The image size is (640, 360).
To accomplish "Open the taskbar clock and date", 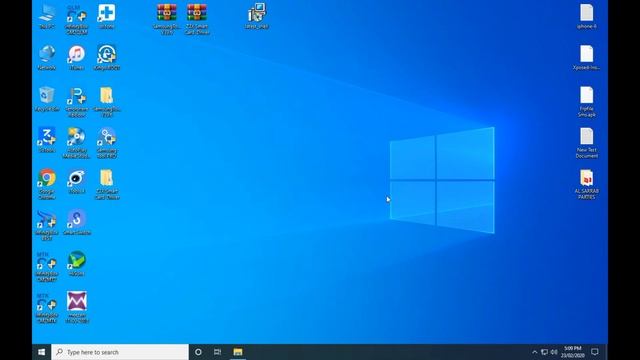I will coord(573,352).
